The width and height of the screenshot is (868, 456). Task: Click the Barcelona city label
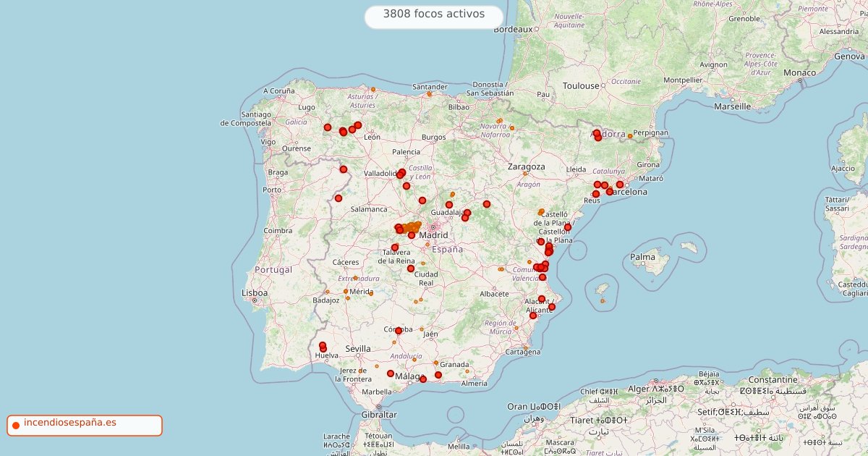627,192
